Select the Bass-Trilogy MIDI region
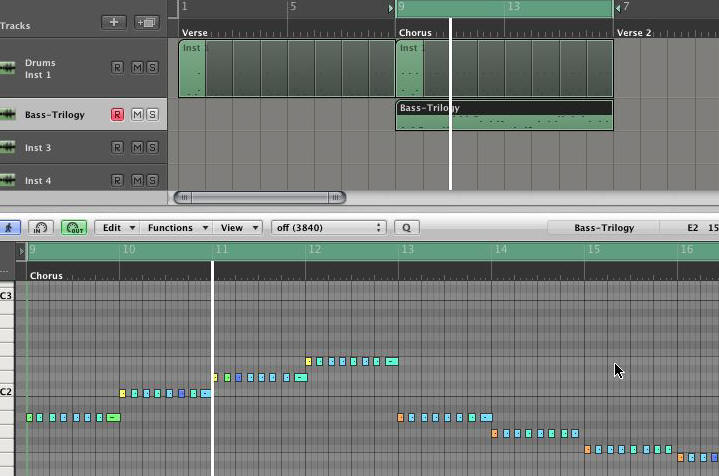The height and width of the screenshot is (476, 719). (x=504, y=116)
